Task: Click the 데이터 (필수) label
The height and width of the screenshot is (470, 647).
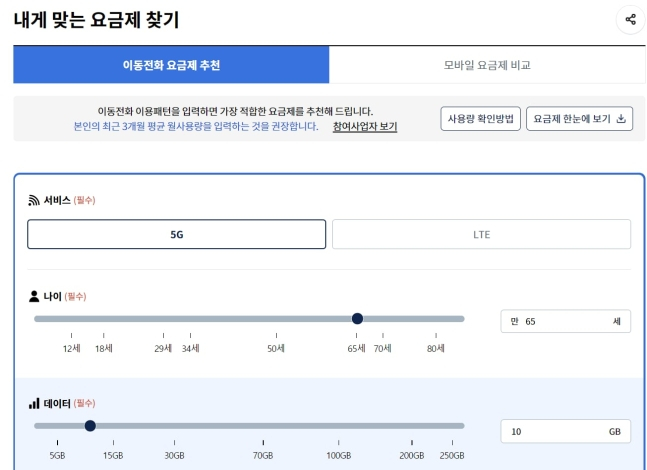Action: pos(69,403)
